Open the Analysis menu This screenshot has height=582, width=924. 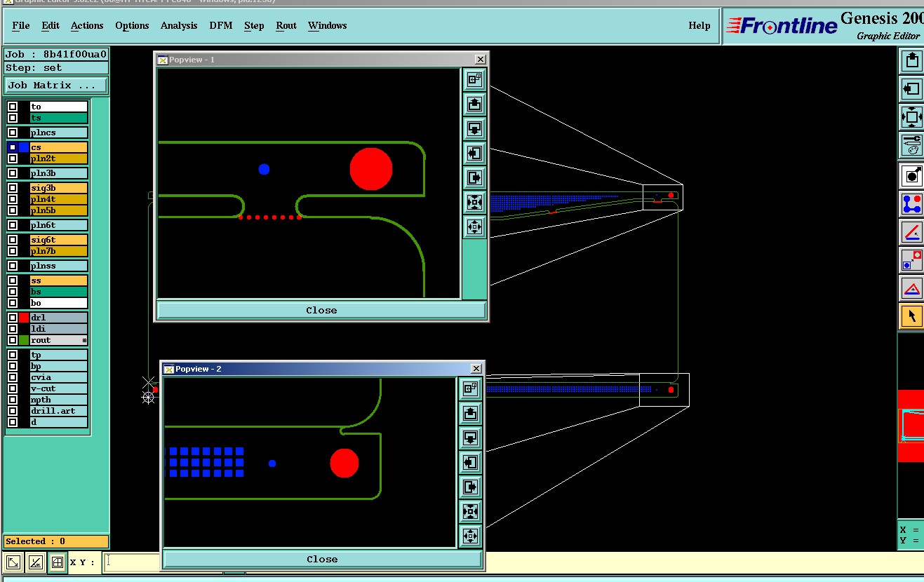coord(179,25)
